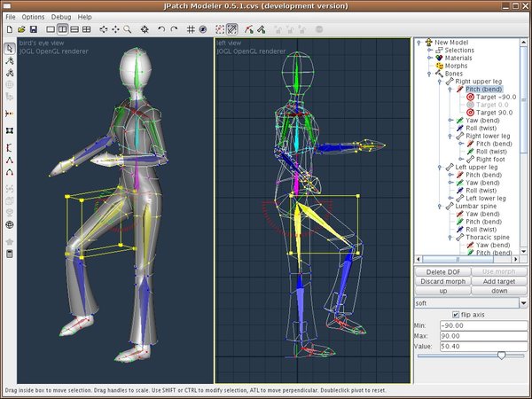532x399 pixels.
Task: Toggle the flip axis checkbox
Action: pos(454,316)
